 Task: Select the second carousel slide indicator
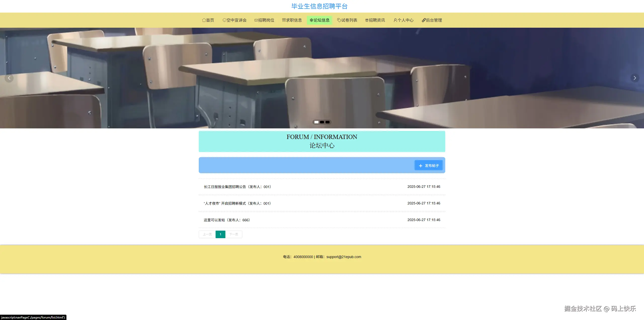pos(322,122)
